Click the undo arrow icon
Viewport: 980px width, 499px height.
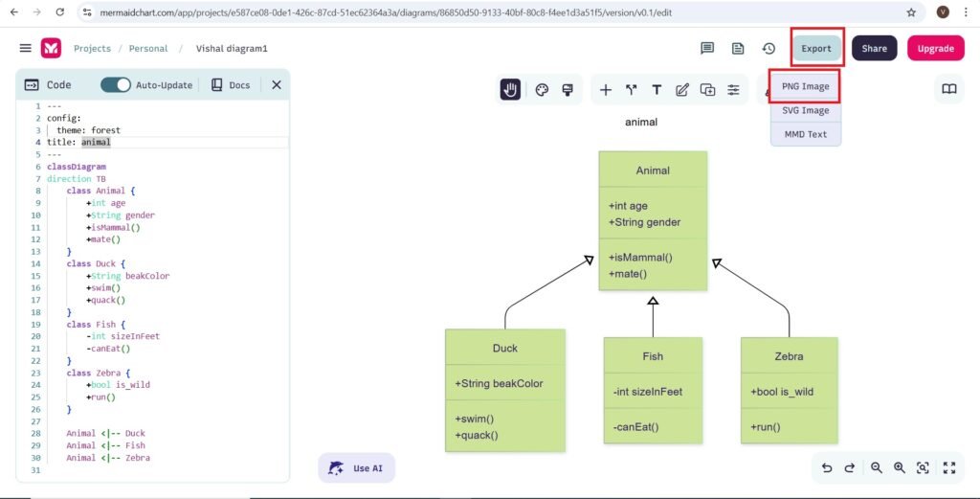tap(827, 467)
